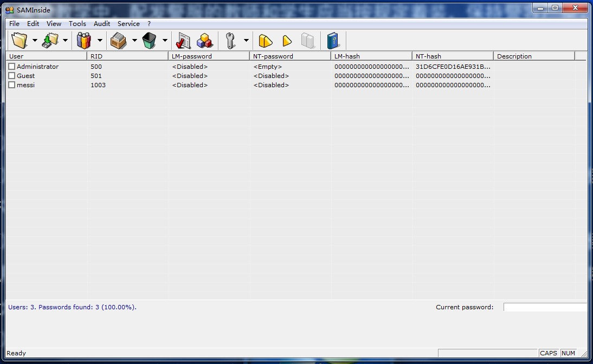Image resolution: width=593 pixels, height=364 pixels.
Task: Click the grayed-out stop attack icon
Action: pyautogui.click(x=308, y=41)
